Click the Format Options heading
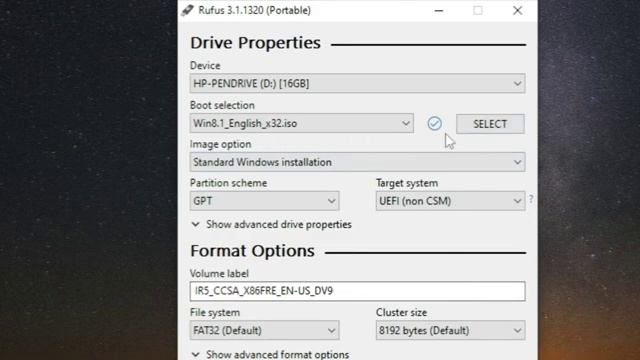This screenshot has height=360, width=640. 252,251
